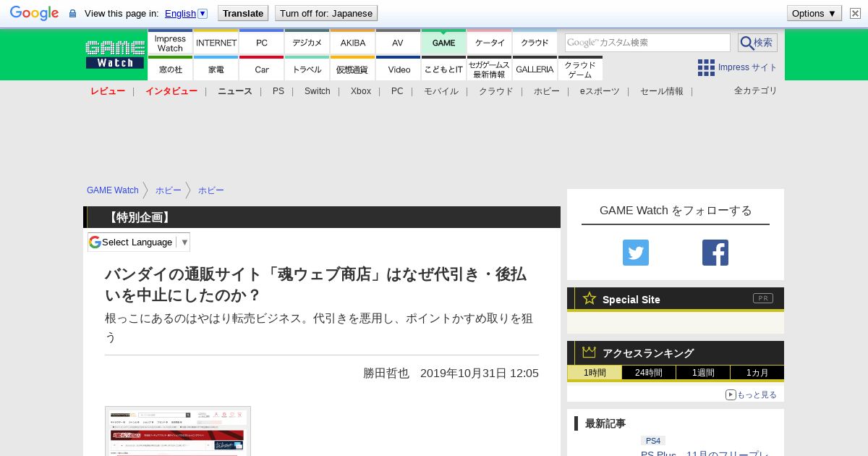Viewport: 868px width, 456px height.
Task: Open the セガゲームス最新情報 tab
Action: (490, 69)
